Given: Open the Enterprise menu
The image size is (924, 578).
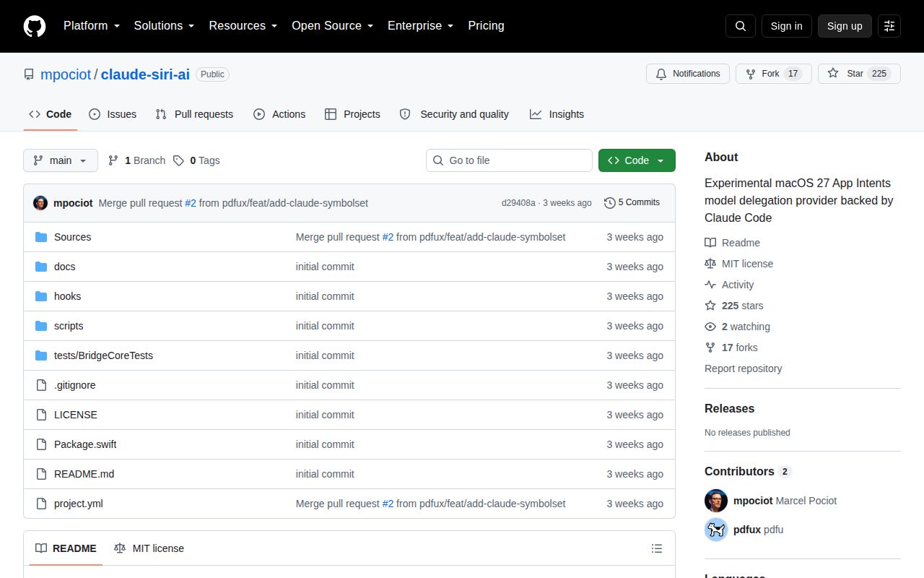Looking at the screenshot, I should click(x=421, y=26).
